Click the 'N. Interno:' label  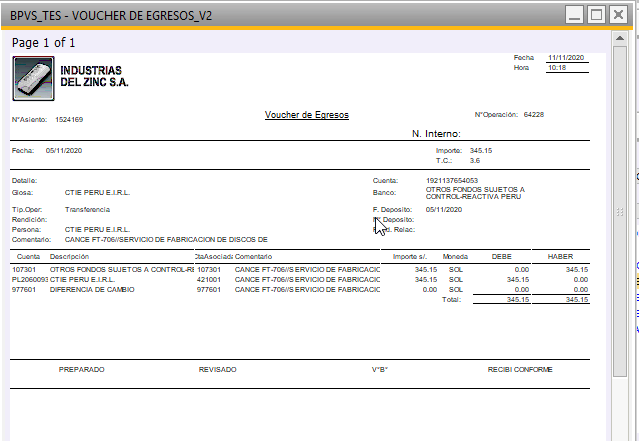click(x=436, y=134)
